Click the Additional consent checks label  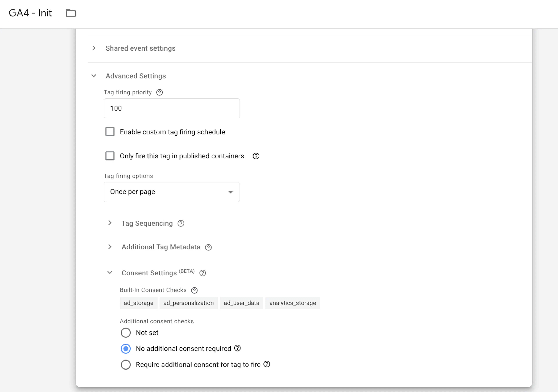[157, 321]
